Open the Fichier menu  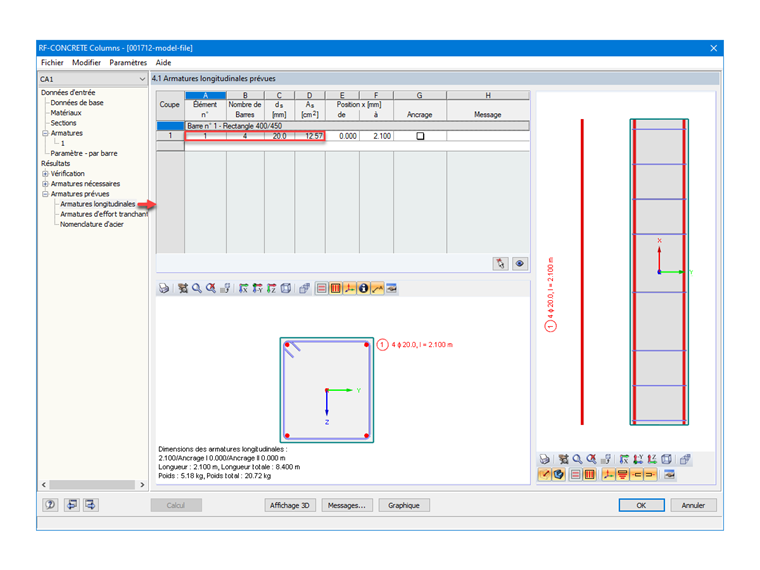(x=52, y=63)
